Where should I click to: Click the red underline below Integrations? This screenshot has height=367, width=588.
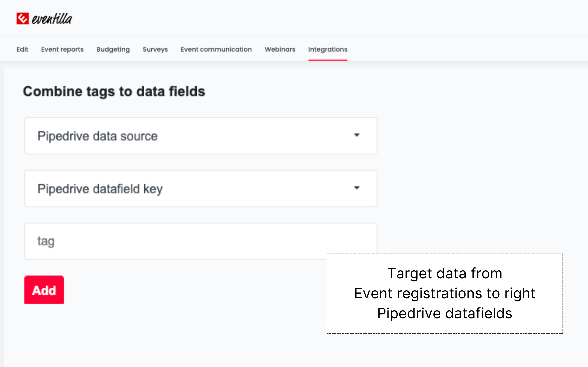coord(327,60)
